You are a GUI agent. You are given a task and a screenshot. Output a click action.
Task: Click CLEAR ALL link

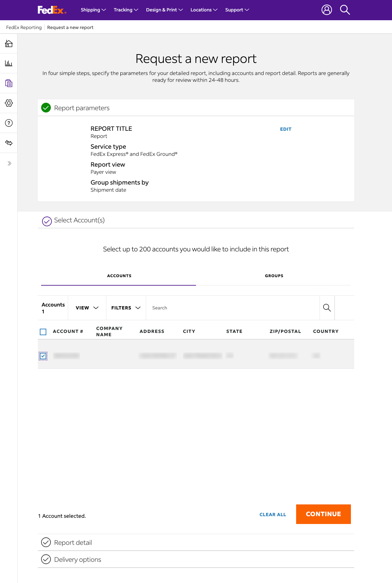[x=273, y=515]
